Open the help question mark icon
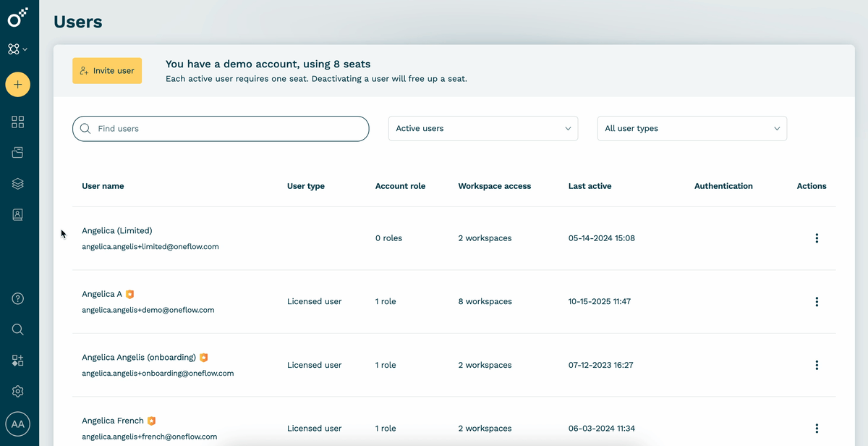Screen dimensions: 868x446 click(18, 298)
